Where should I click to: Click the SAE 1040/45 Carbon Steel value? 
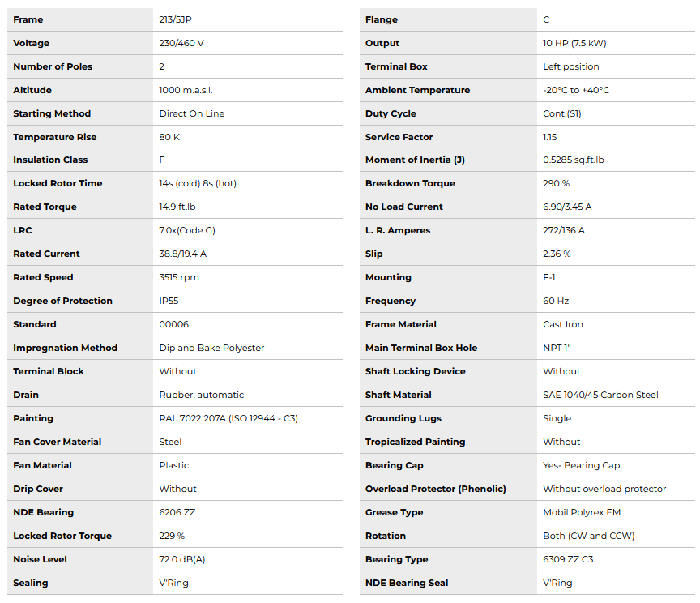[x=600, y=395]
